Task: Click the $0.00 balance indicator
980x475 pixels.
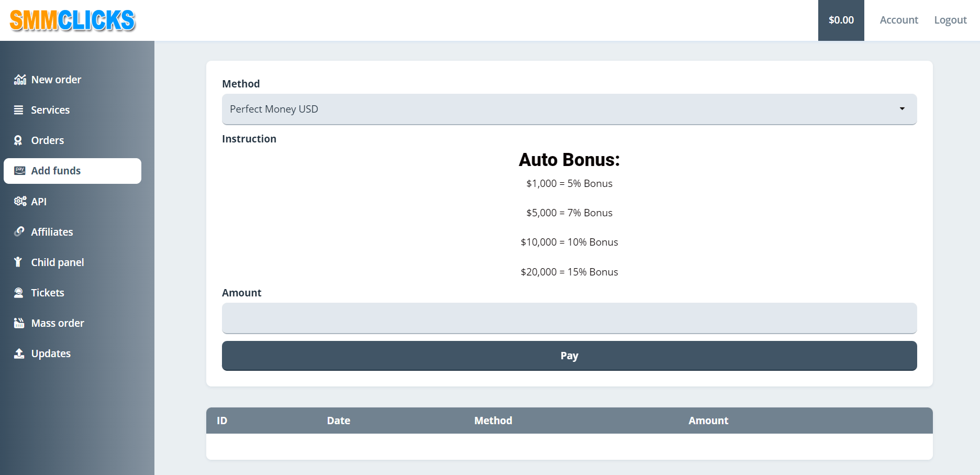Action: [x=841, y=20]
